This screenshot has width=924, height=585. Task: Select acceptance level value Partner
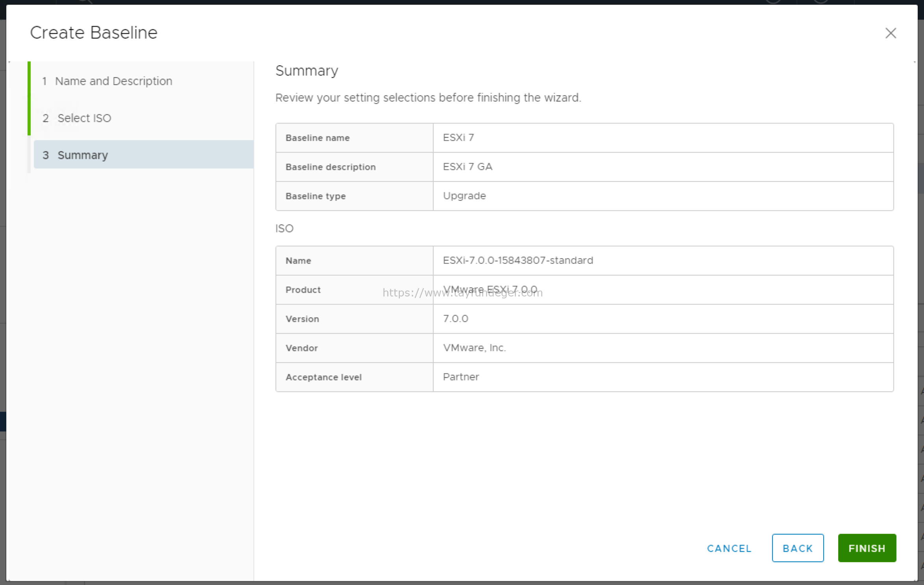pyautogui.click(x=461, y=377)
